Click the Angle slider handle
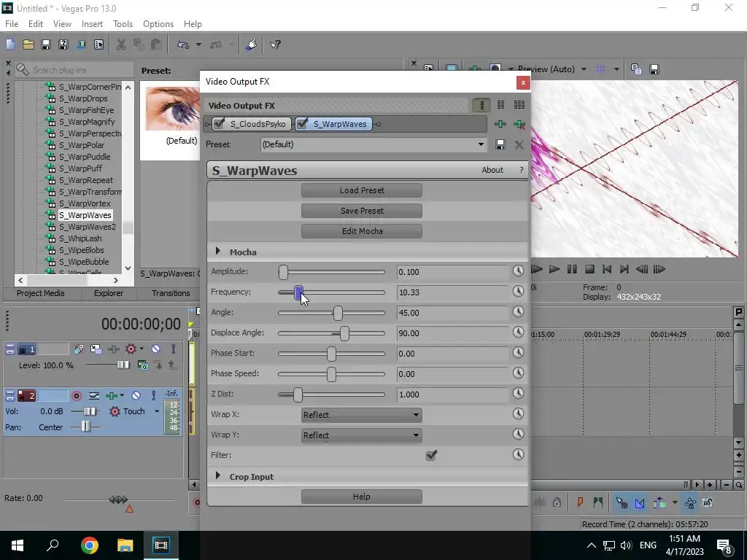Screen dimensions: 747x560 pos(338,313)
